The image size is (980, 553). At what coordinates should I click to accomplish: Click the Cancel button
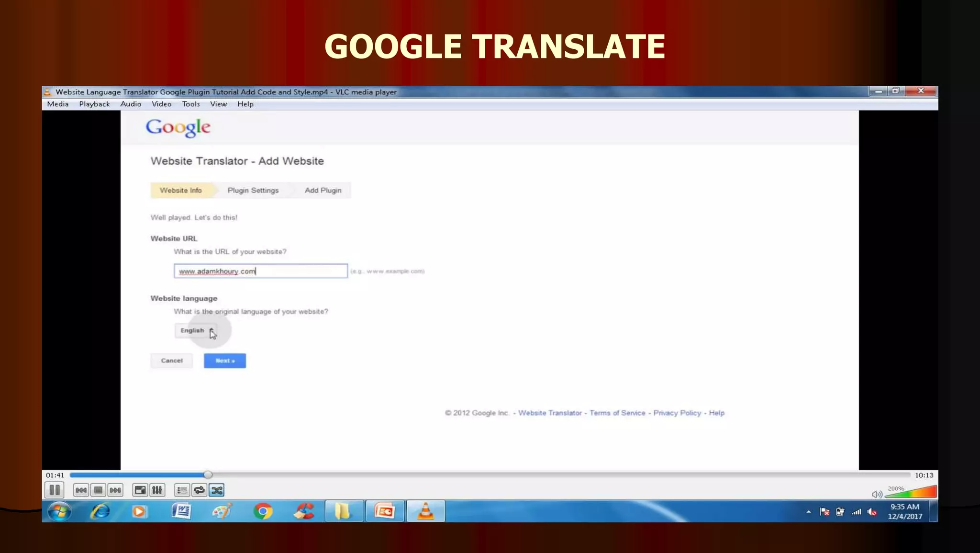click(x=172, y=361)
